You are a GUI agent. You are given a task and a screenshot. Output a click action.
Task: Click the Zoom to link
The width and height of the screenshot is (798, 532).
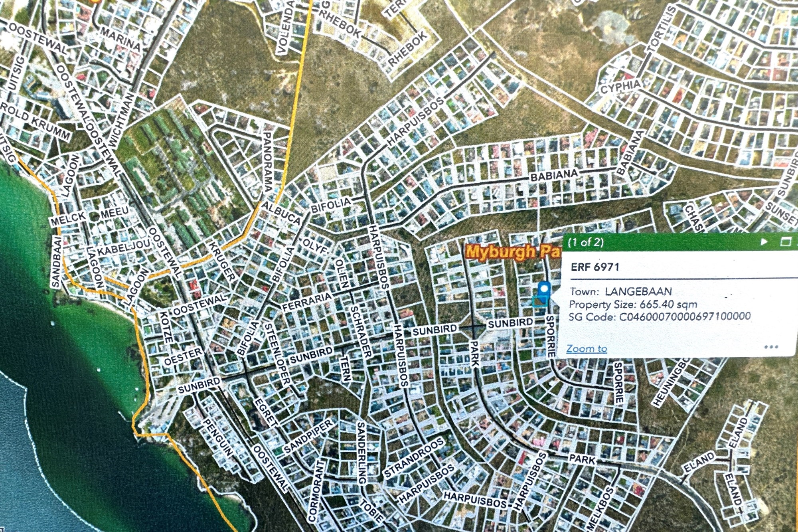click(587, 349)
